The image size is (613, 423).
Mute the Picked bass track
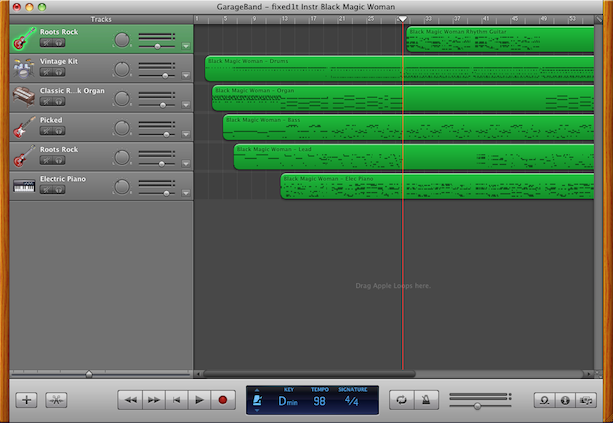(x=46, y=131)
